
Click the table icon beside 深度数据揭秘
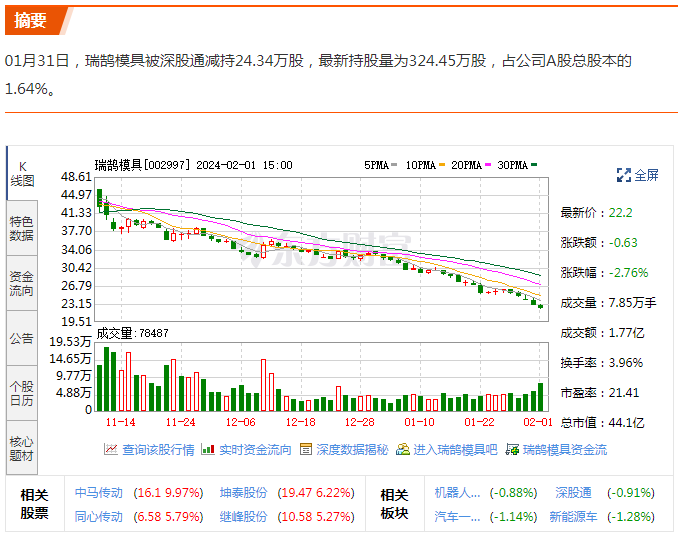pyautogui.click(x=306, y=449)
